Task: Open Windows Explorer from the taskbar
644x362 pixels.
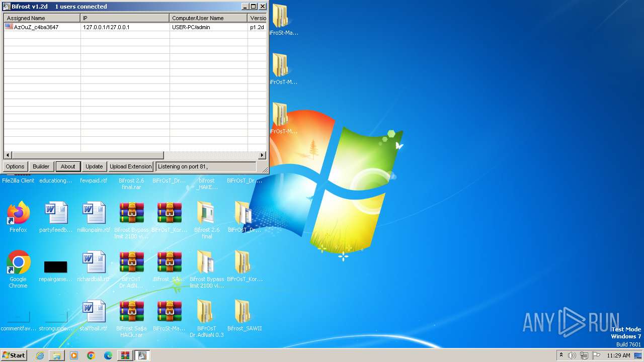Action: pos(57,355)
